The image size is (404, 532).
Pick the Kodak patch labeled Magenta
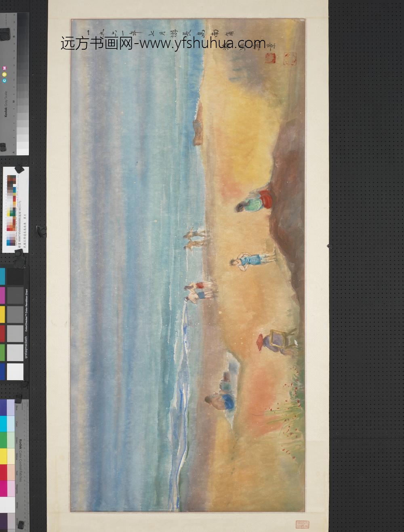[3, 489]
